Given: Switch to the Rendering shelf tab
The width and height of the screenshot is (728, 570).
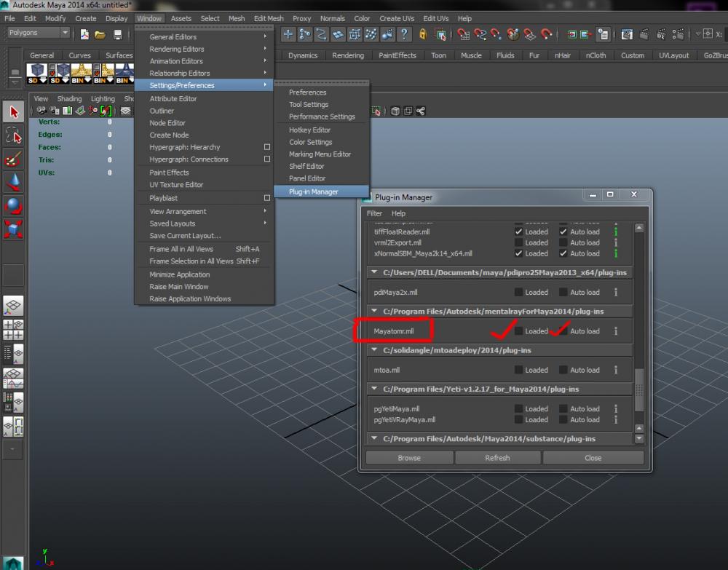Looking at the screenshot, I should click(x=348, y=55).
